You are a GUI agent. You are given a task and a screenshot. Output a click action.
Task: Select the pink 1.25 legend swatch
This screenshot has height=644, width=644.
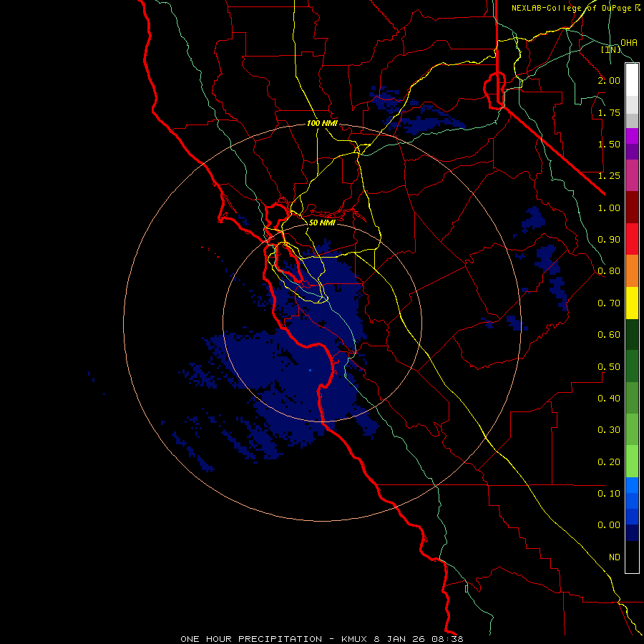click(x=632, y=175)
